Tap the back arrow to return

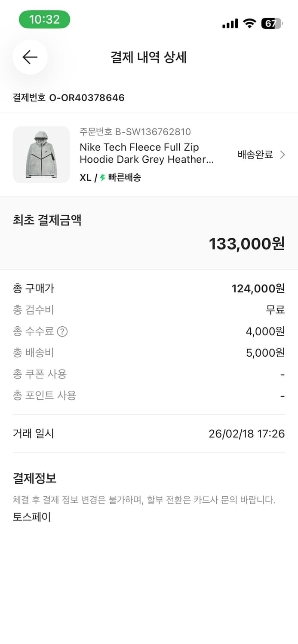coord(30,57)
